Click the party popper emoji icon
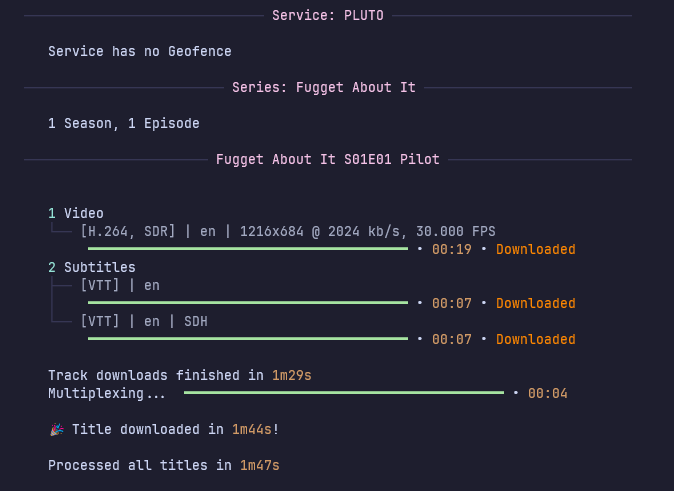The height and width of the screenshot is (491, 674). point(56,429)
